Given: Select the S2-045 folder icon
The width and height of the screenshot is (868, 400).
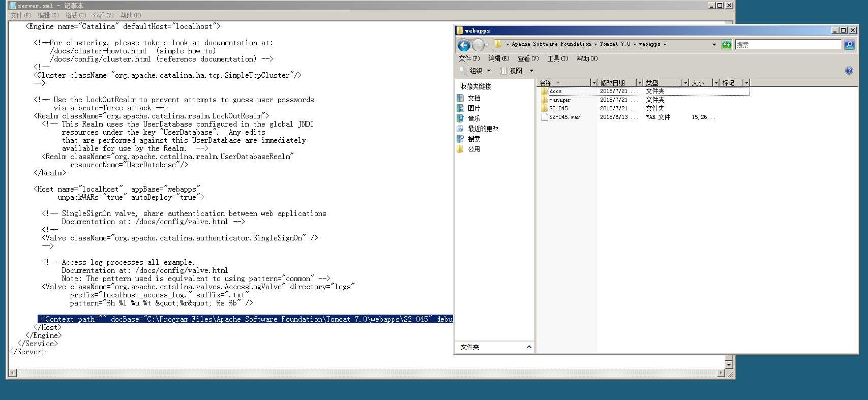Looking at the screenshot, I should click(x=544, y=108).
